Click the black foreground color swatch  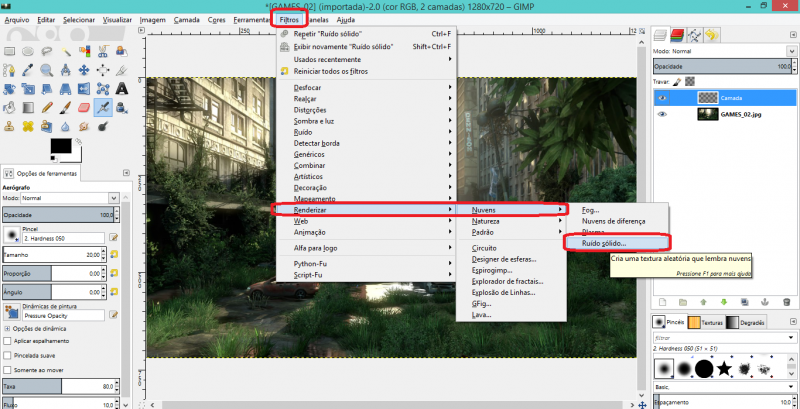[x=61, y=146]
